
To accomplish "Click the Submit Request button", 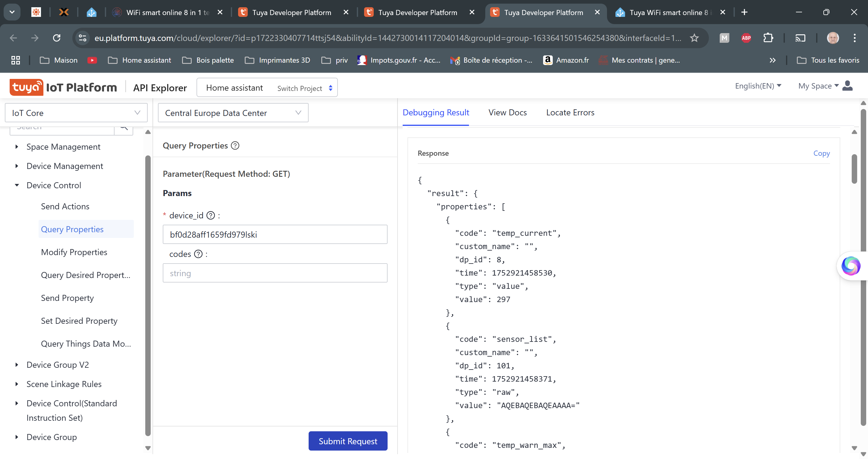I will [x=348, y=441].
